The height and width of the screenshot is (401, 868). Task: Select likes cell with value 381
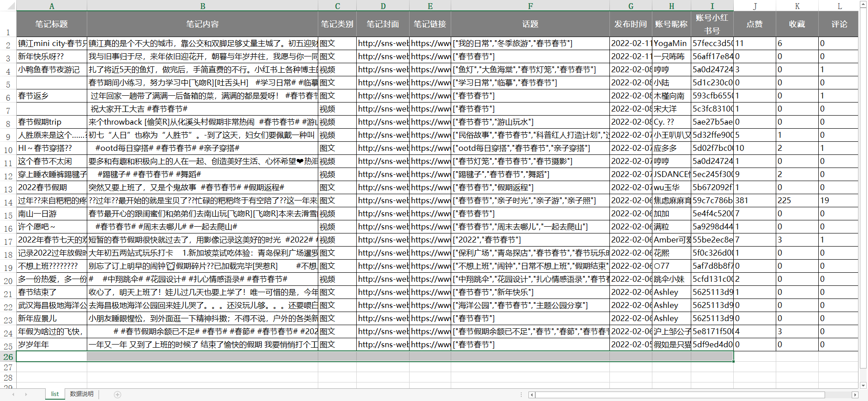coord(755,200)
